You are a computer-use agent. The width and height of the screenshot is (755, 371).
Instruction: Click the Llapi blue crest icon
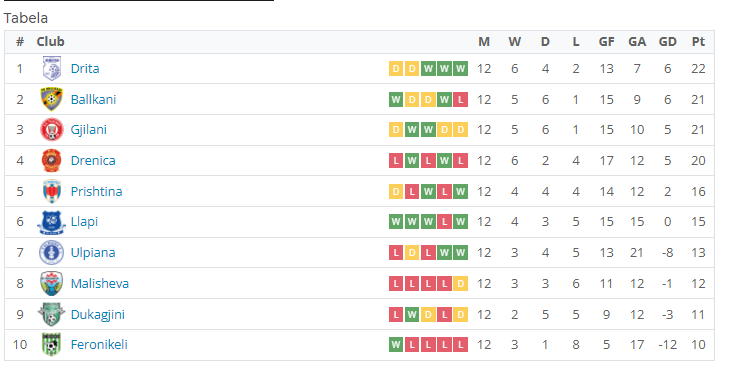coord(52,222)
